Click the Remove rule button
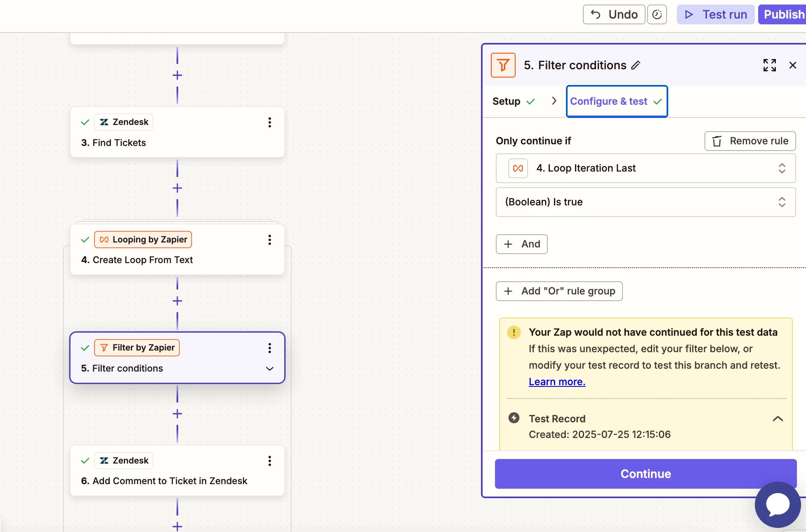The height and width of the screenshot is (532, 806). pos(749,141)
